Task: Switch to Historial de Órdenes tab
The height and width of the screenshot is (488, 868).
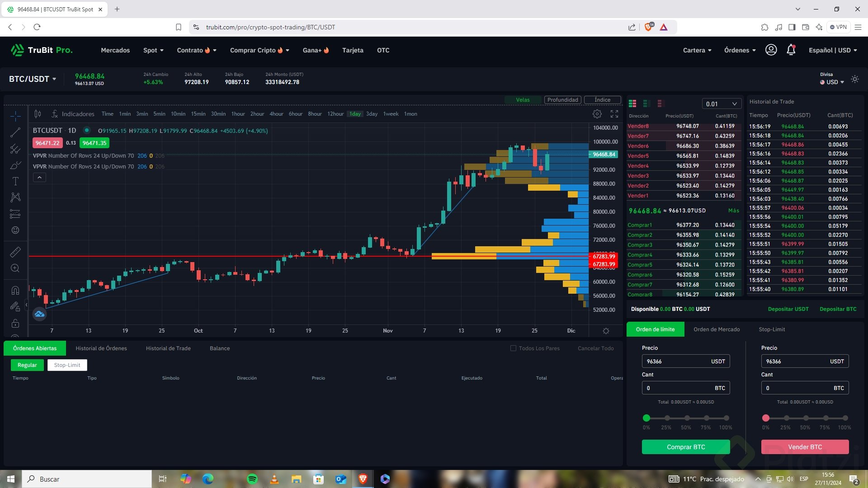Action: (x=101, y=348)
